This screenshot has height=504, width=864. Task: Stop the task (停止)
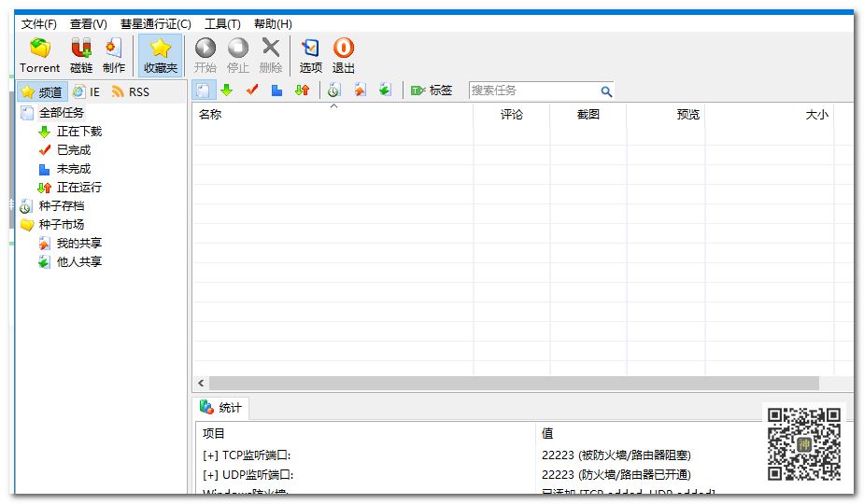(x=238, y=55)
